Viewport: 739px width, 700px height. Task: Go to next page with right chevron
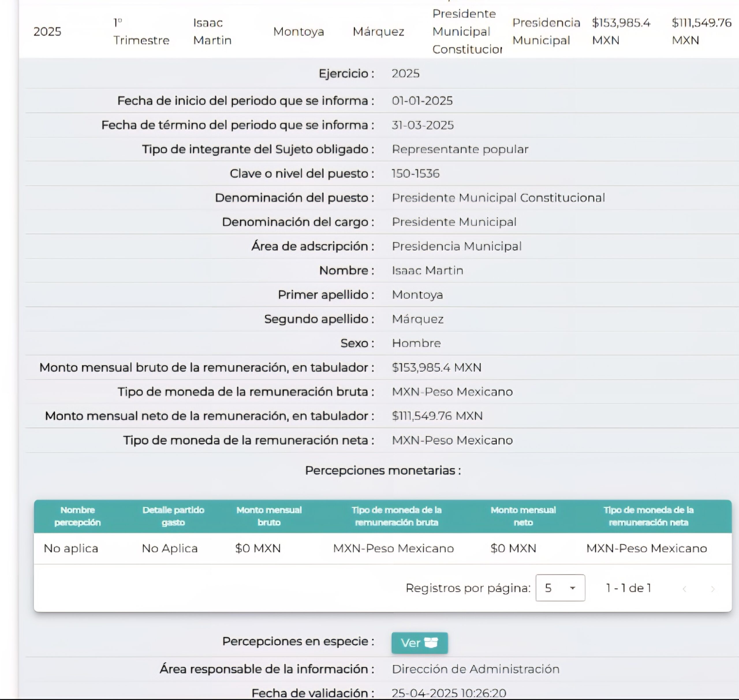(712, 589)
